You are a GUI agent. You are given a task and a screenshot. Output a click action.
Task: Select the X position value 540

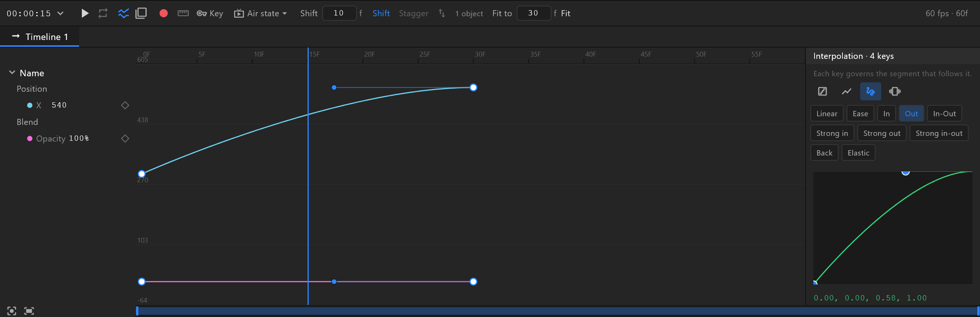[59, 105]
